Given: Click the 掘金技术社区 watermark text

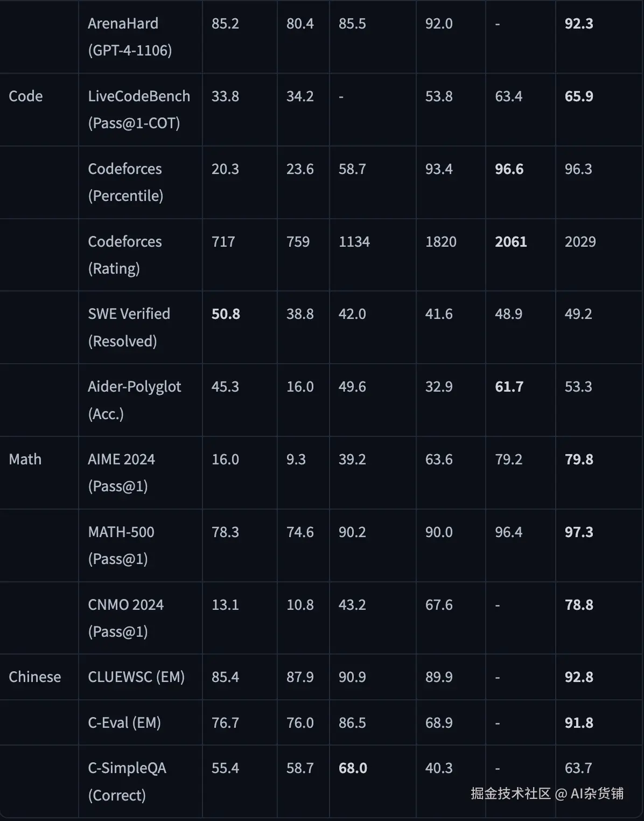Looking at the screenshot, I should click(x=510, y=794).
